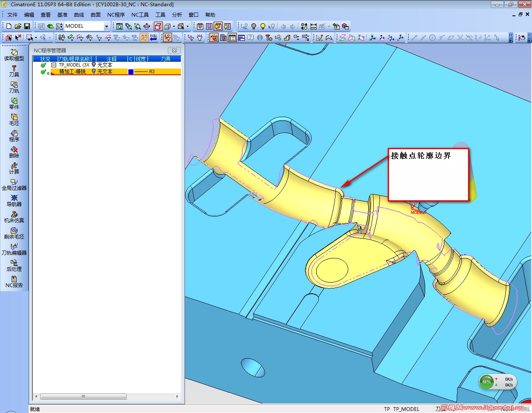Image resolution: width=532 pixels, height=413 pixels.
Task: Click scroll-right arrow of NC manager scrollbar
Action: click(177, 396)
